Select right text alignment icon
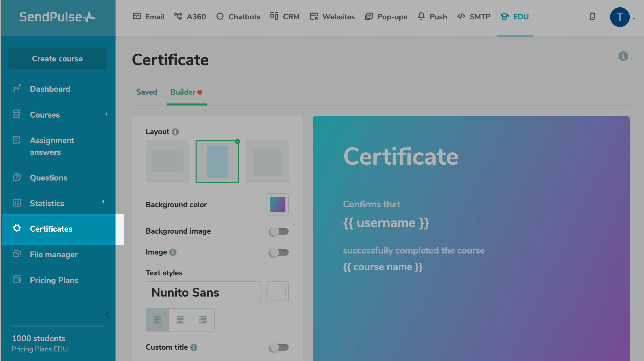This screenshot has width=644, height=361. click(x=203, y=320)
